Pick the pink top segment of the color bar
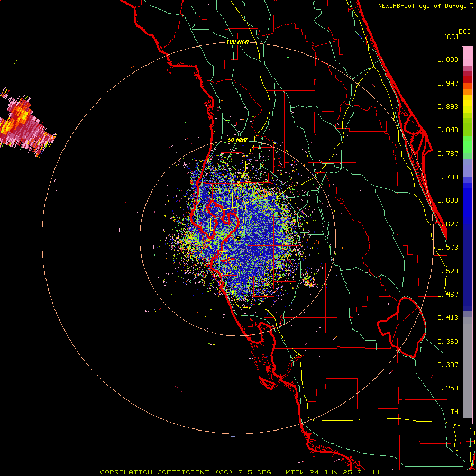 click(467, 57)
